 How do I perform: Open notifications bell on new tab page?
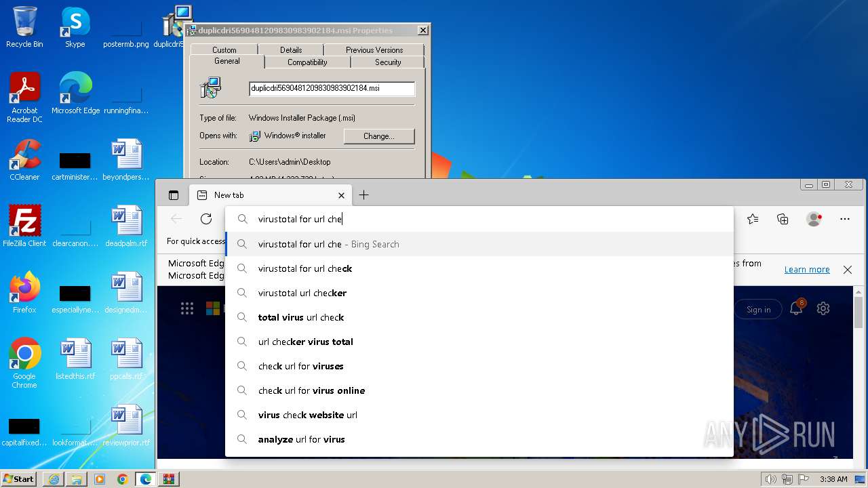tap(797, 308)
